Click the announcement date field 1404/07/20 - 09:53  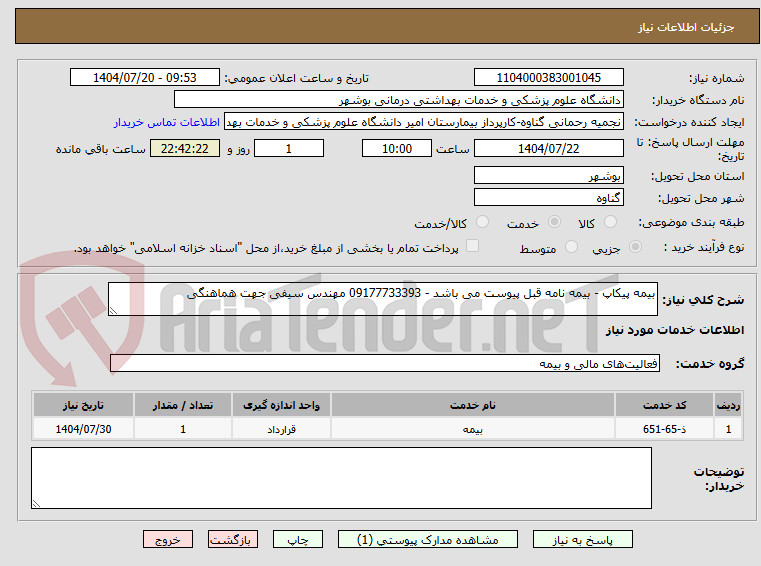(x=145, y=77)
